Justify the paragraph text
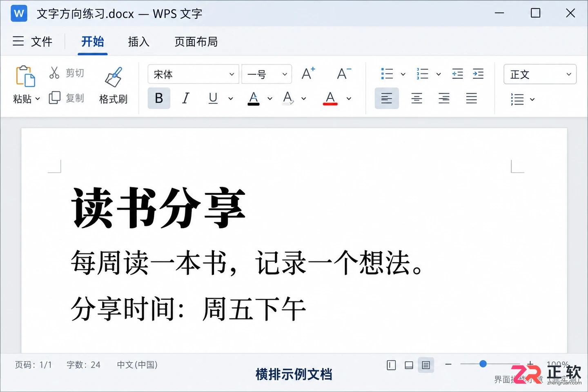The height and width of the screenshot is (392, 588). coord(471,98)
